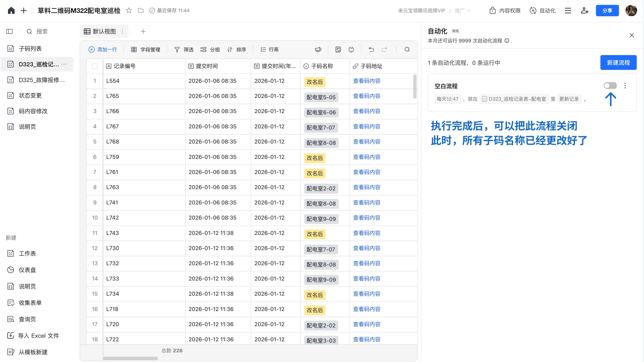This screenshot has height=362, width=644.
Task: Open the 状态变更 sheet in the sidebar
Action: point(30,95)
